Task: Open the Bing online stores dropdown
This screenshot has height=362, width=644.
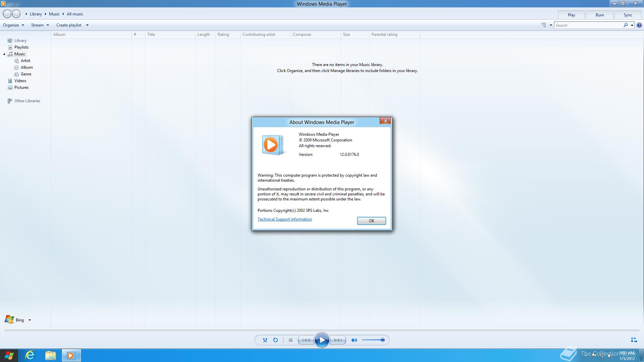Action: click(x=30, y=320)
